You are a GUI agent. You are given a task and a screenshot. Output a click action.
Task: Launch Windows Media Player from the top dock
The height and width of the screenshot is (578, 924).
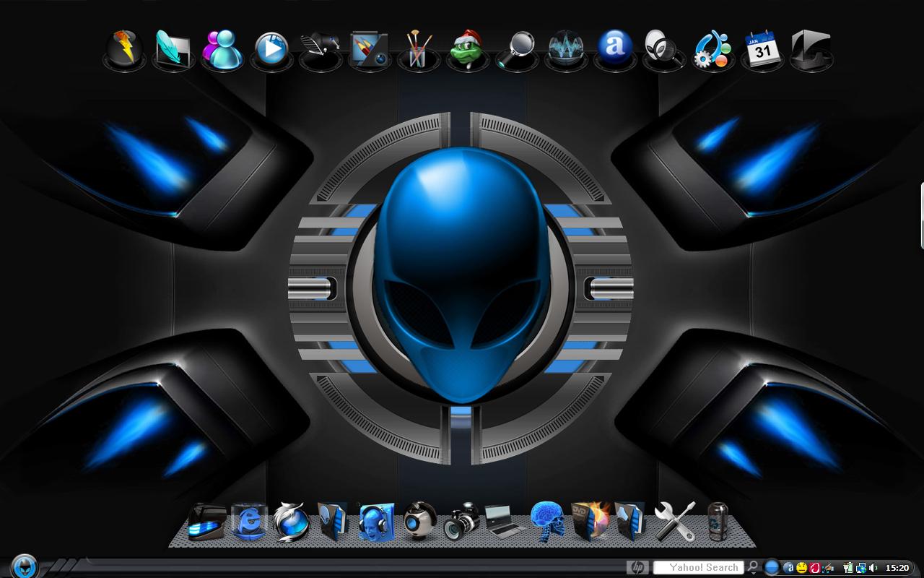click(x=271, y=49)
